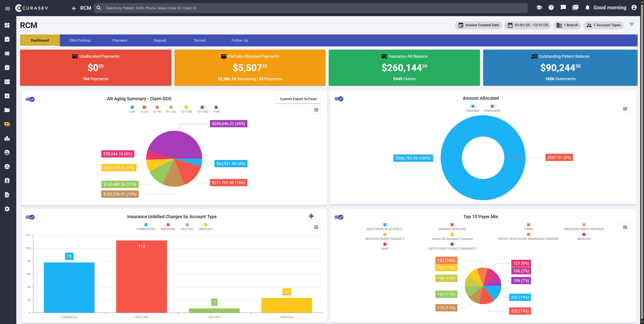Viewport: 644px width, 324px height.
Task: Toggle the Amount Allocated chart switch
Action: click(339, 99)
